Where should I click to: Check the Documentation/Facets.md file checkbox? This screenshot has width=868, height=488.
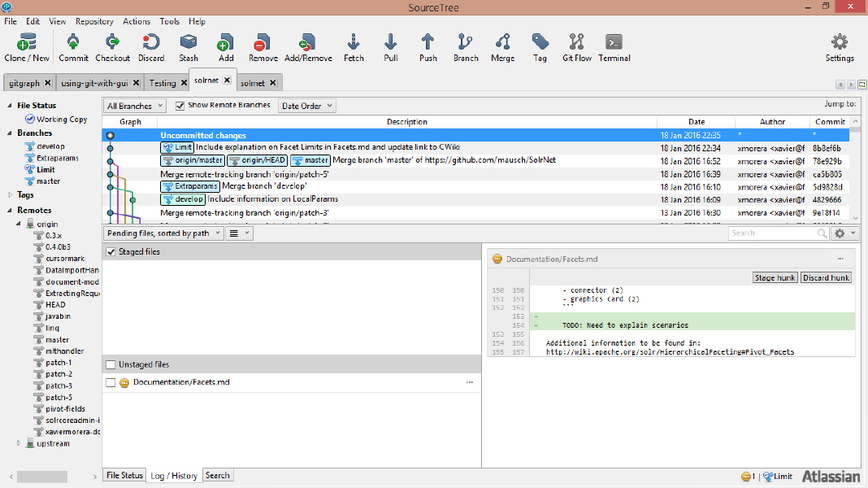click(x=111, y=382)
